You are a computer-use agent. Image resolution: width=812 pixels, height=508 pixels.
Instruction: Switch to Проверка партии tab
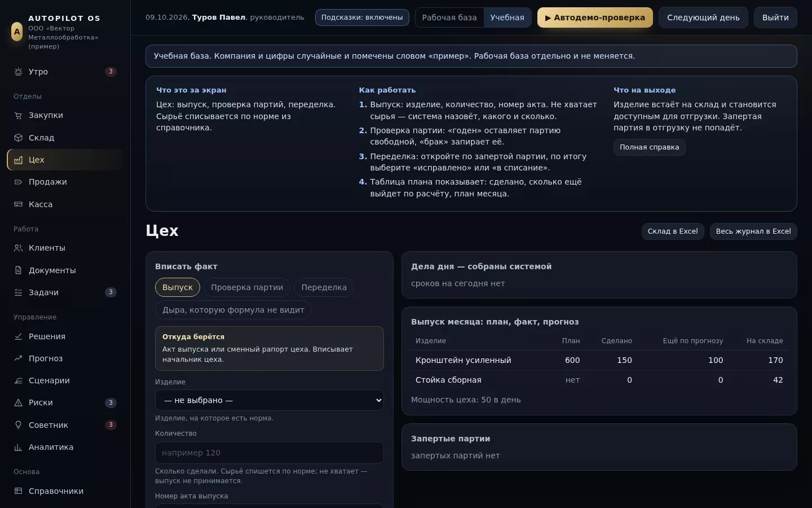click(247, 287)
